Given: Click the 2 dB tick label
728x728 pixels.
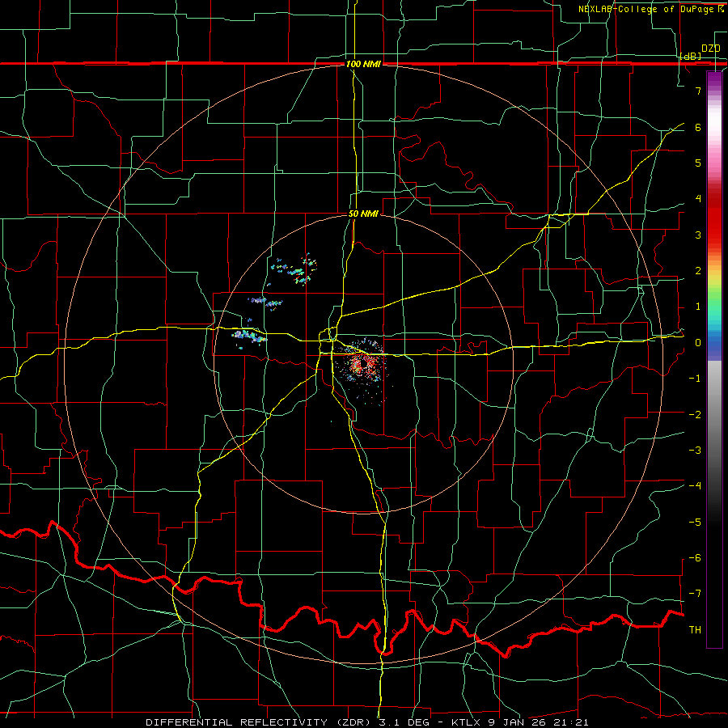Looking at the screenshot, I should click(698, 271).
